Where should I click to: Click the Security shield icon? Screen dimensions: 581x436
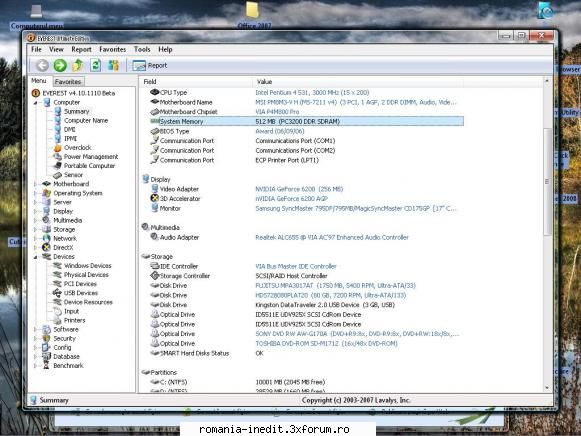(x=46, y=338)
